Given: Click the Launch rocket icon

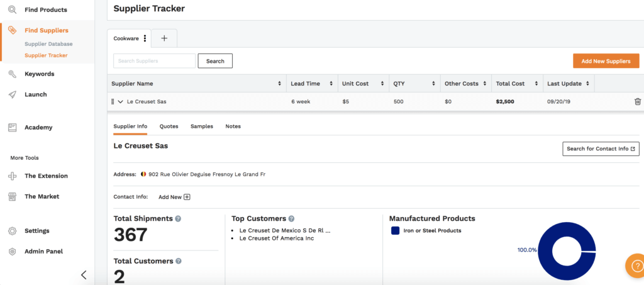Looking at the screenshot, I should pos(13,94).
